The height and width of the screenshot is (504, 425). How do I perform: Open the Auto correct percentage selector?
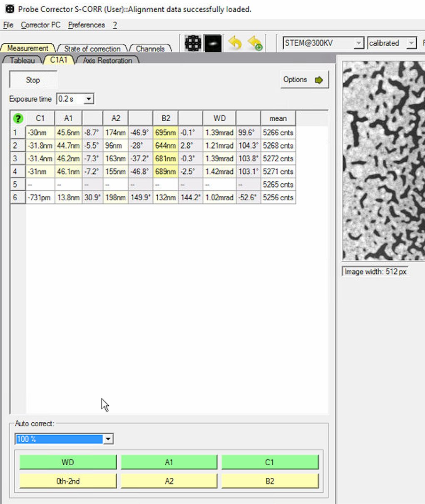[x=109, y=439]
